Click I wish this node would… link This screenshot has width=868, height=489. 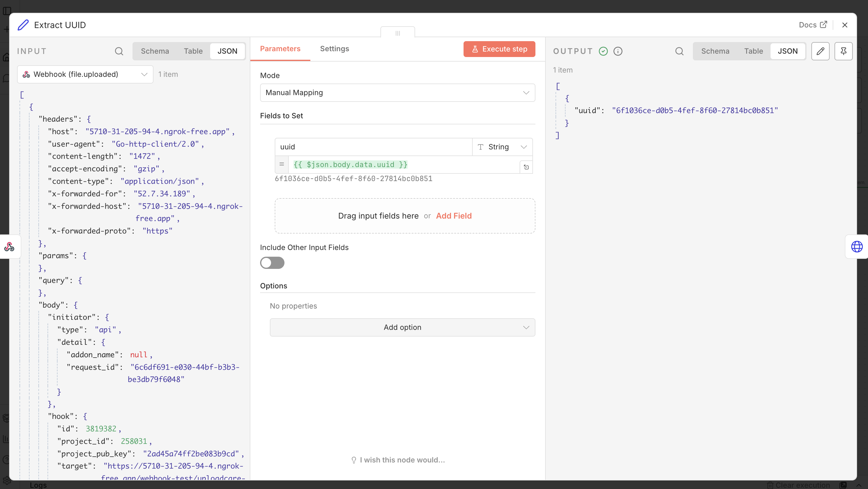402,460
